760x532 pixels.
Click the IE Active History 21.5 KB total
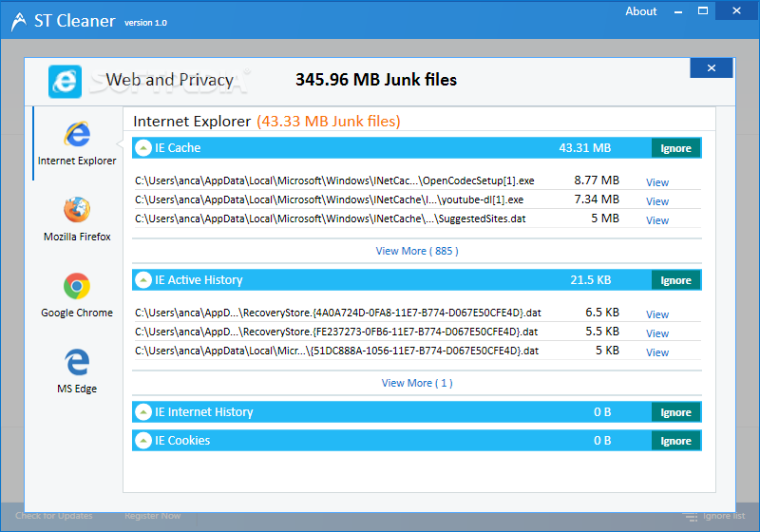tap(590, 280)
